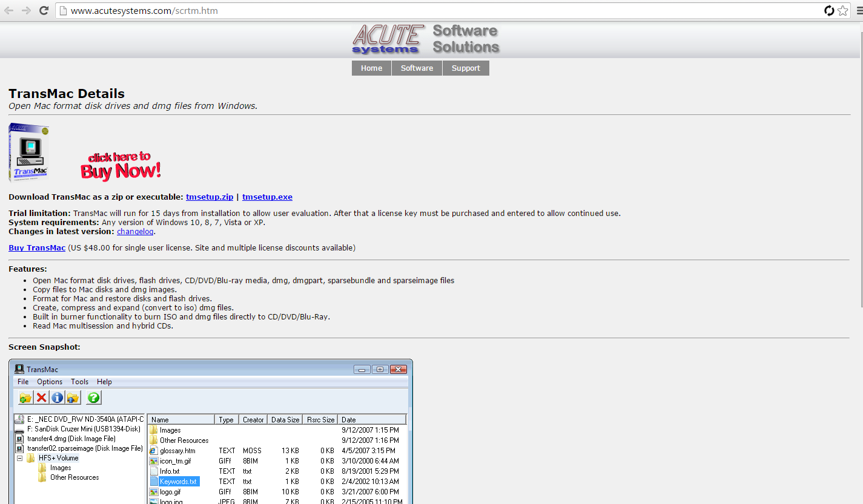
Task: Select the highlighted Keywords.txt file name
Action: (x=179, y=482)
